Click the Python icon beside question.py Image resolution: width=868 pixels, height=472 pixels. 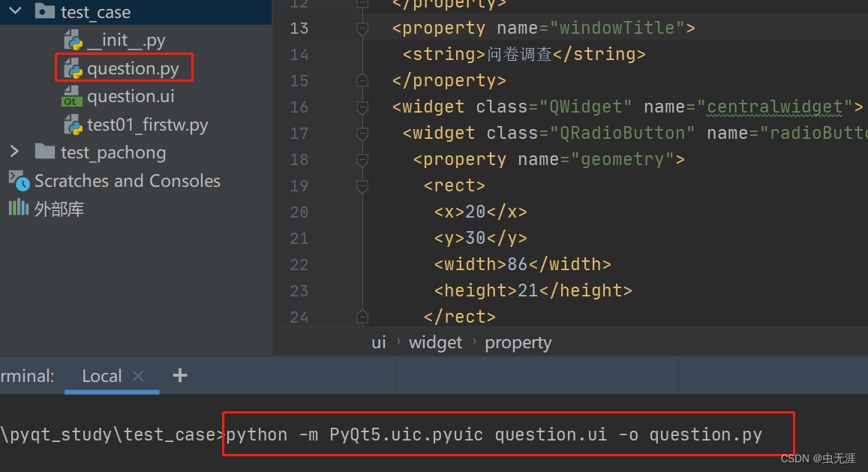pyautogui.click(x=73, y=69)
